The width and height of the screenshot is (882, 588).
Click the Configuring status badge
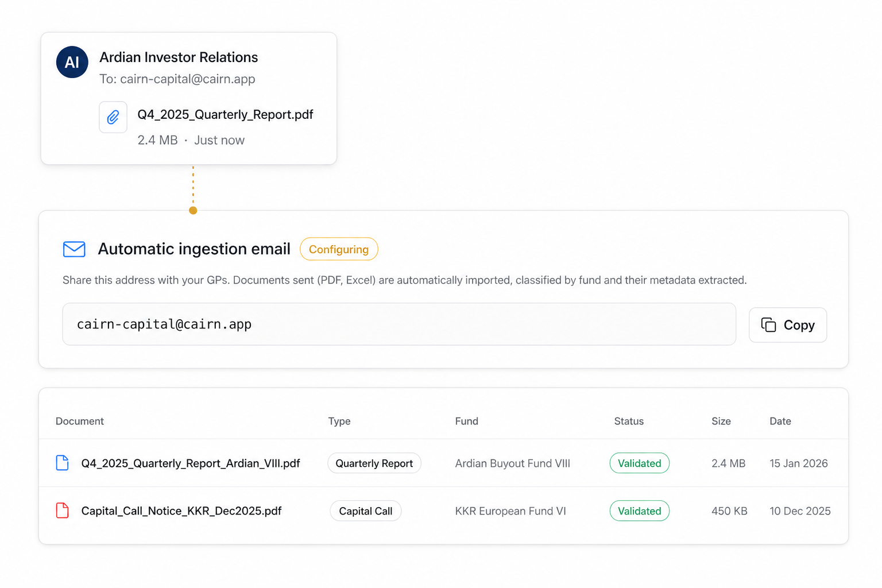click(x=338, y=249)
